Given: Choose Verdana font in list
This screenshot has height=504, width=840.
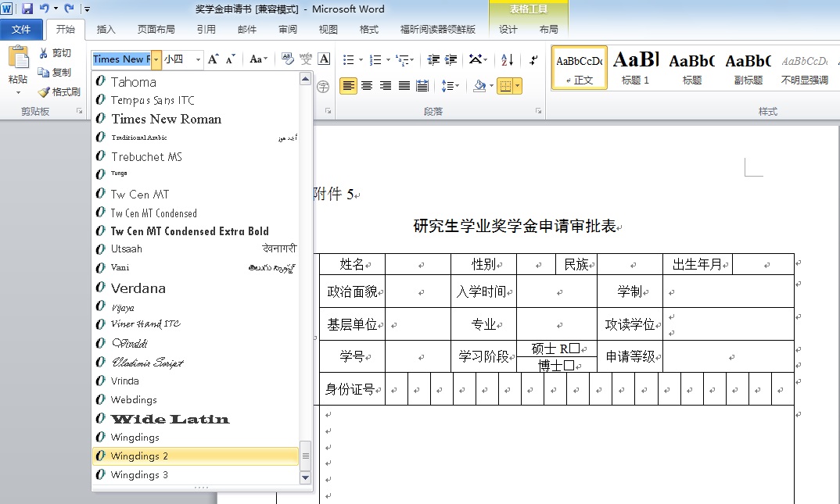Looking at the screenshot, I should [196, 288].
